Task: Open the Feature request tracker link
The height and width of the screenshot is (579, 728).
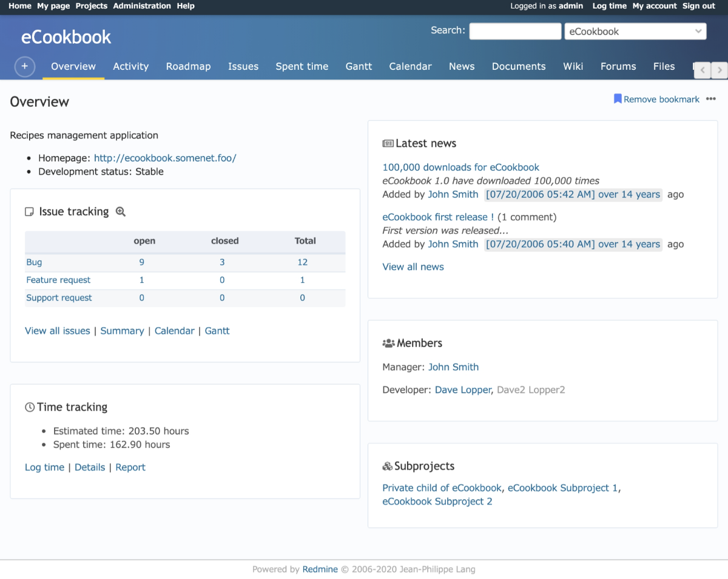Action: [58, 280]
